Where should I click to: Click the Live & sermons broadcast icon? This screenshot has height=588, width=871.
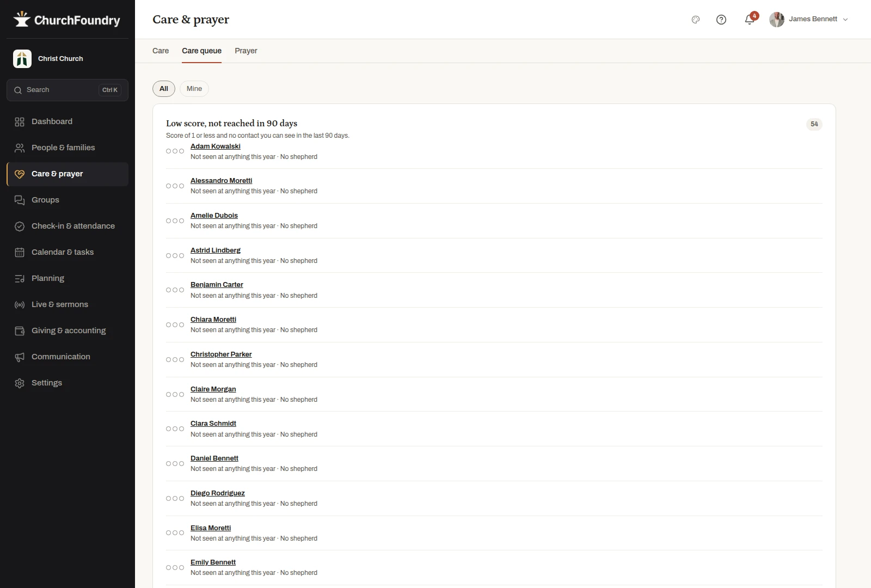point(20,305)
